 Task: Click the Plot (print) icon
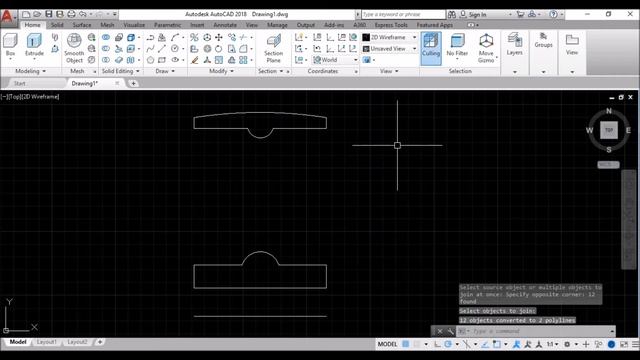71,14
